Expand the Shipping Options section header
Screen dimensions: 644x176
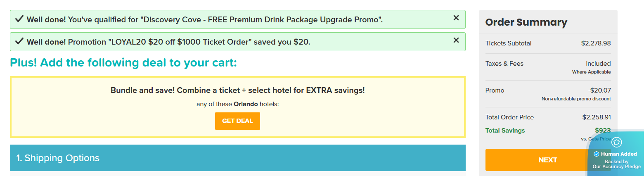(237, 158)
